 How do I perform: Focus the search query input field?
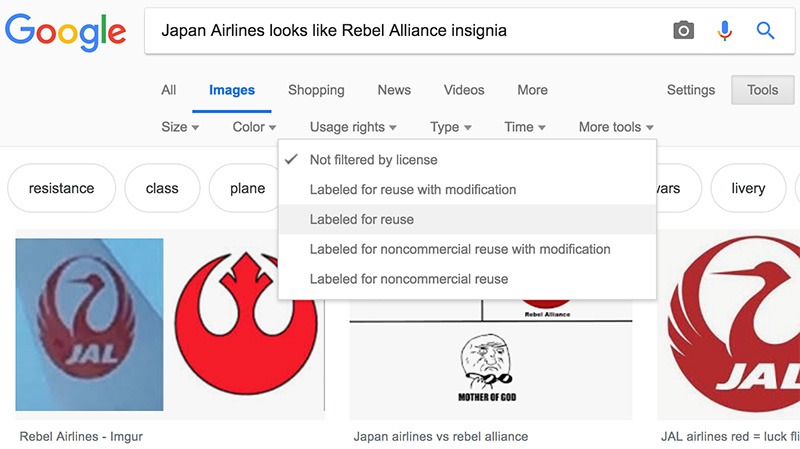tap(408, 31)
